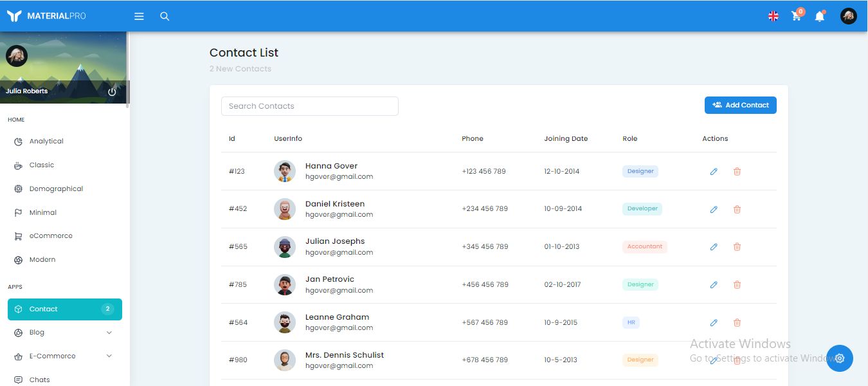Click joining date 12-10-2014
The width and height of the screenshot is (868, 386).
pos(562,172)
